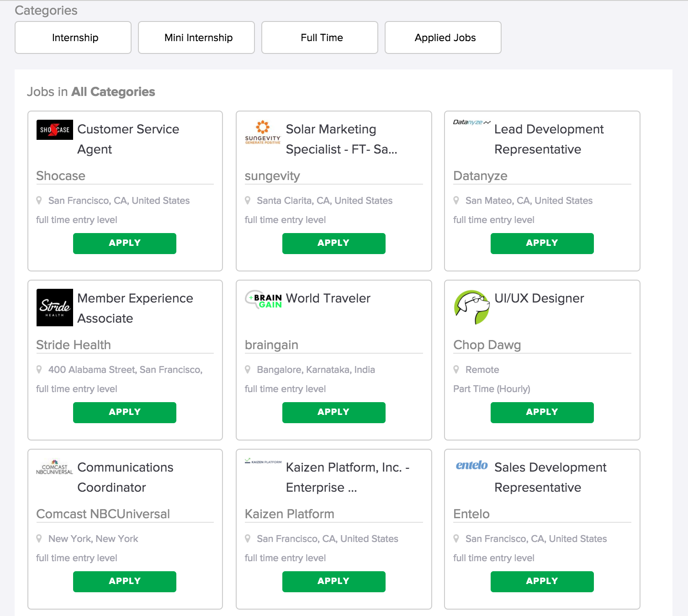Open Sales Development Representative title
This screenshot has height=616, width=688.
coord(550,478)
